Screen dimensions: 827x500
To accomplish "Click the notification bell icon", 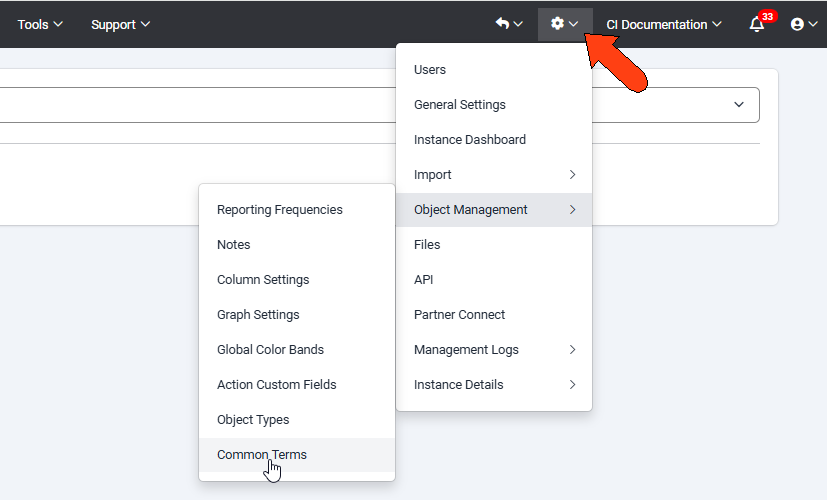I will (757, 24).
